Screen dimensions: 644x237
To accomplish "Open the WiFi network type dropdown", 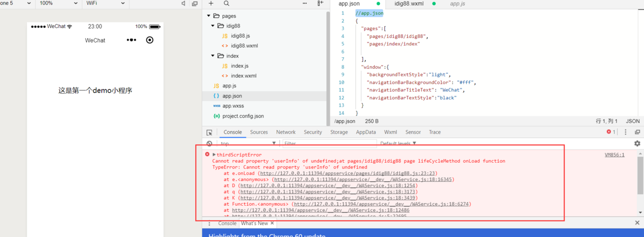I will point(105,3).
